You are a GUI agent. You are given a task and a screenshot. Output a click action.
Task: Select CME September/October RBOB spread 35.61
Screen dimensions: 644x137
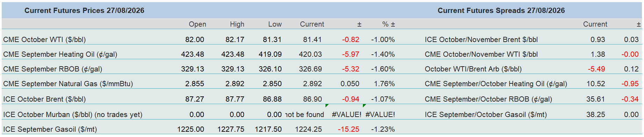click(x=596, y=99)
